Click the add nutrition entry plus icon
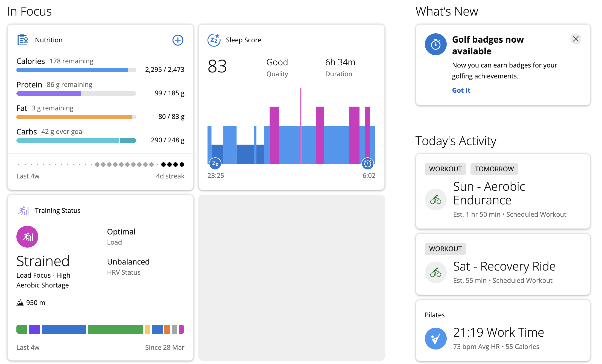This screenshot has width=602, height=364. point(178,40)
